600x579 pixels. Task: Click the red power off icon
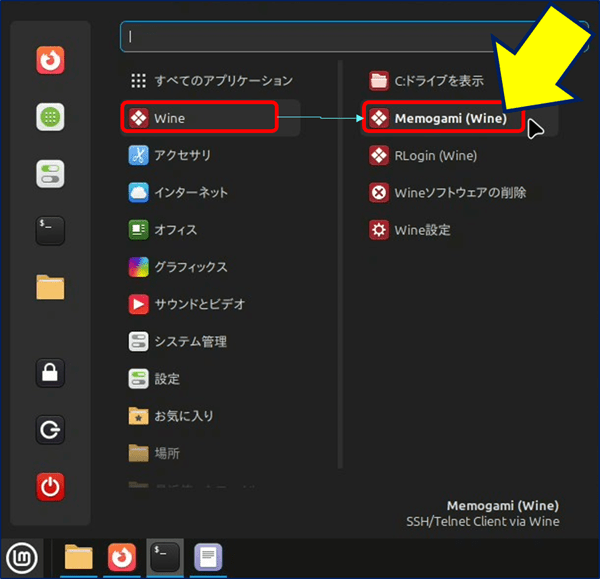pos(50,487)
